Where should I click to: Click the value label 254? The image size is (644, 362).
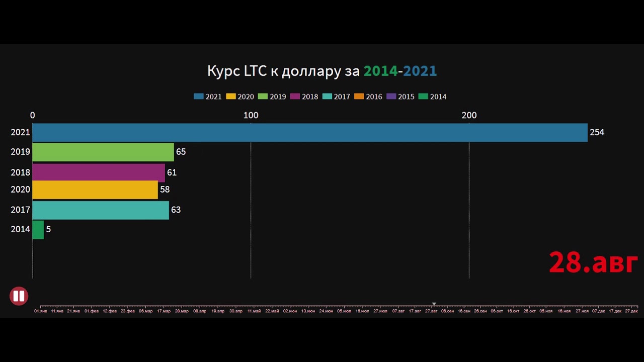(597, 132)
